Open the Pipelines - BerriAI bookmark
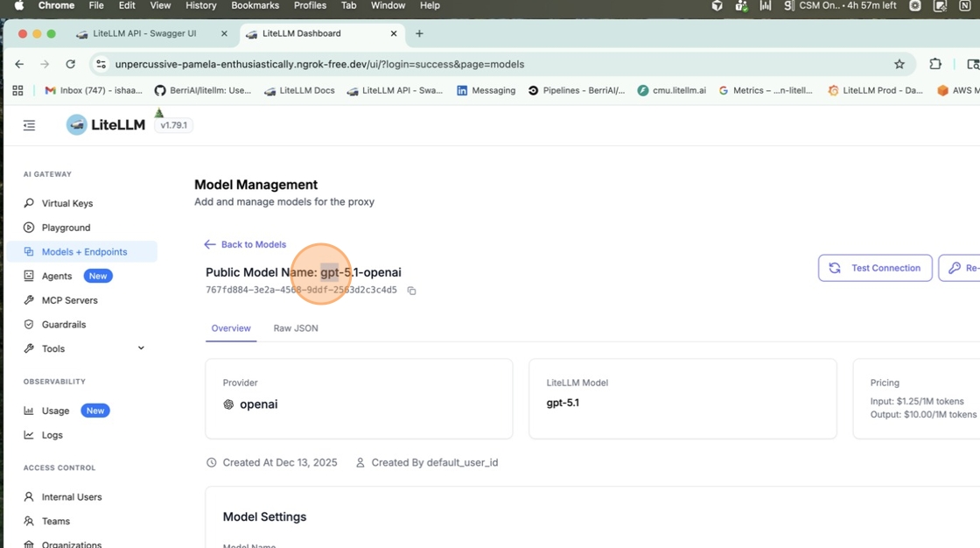The image size is (980, 548). coord(577,91)
